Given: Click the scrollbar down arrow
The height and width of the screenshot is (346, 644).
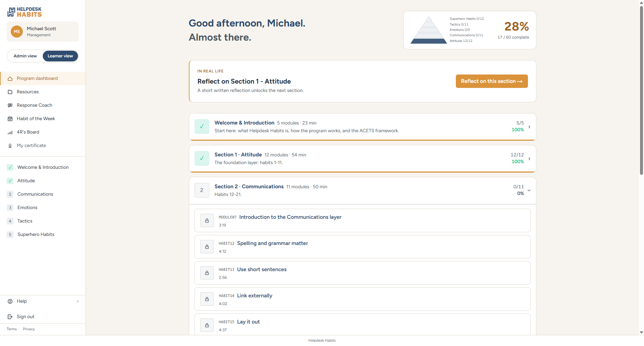Looking at the screenshot, I should click(641, 333).
